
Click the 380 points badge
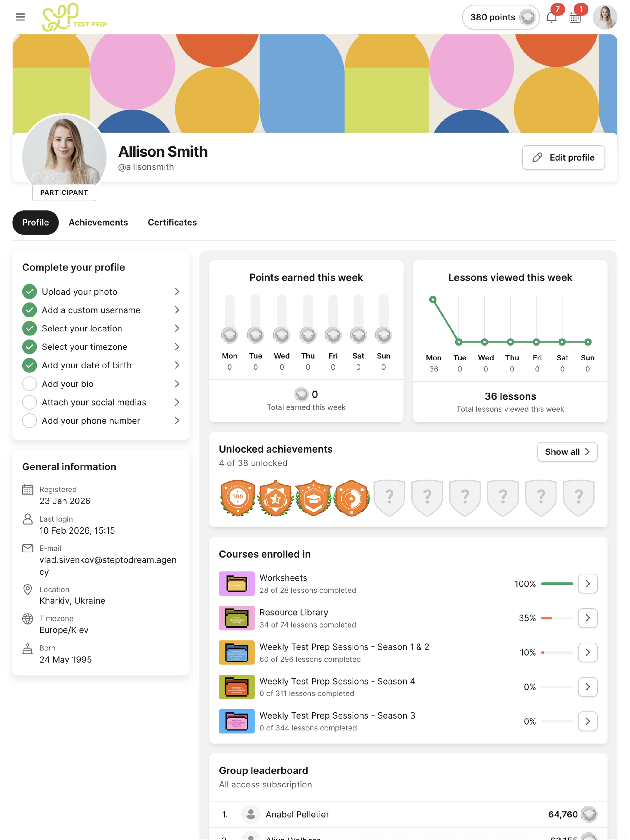(x=501, y=17)
